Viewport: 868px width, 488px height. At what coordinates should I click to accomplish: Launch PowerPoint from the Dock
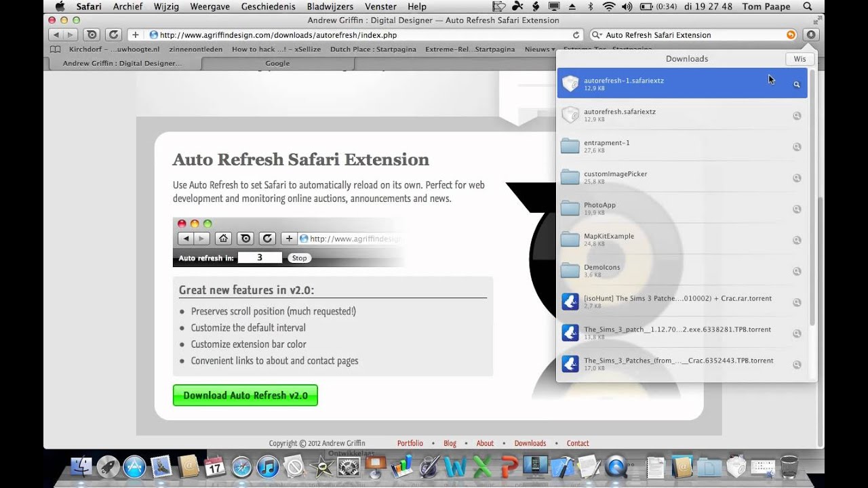(509, 466)
